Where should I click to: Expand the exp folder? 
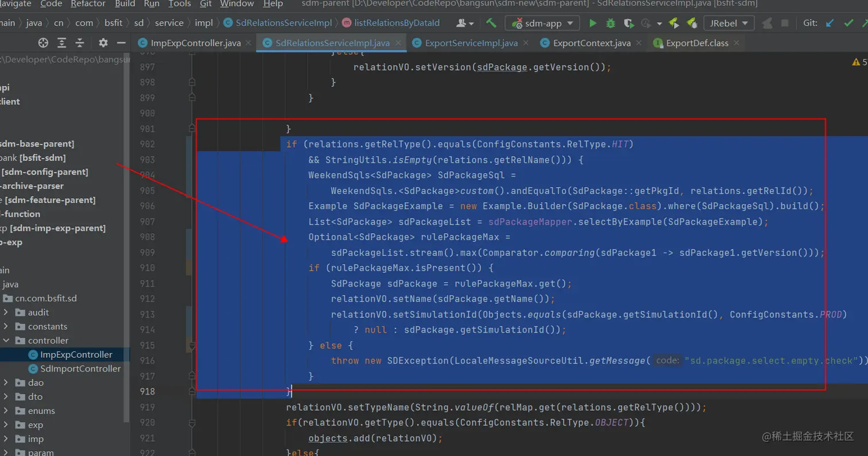coord(6,425)
